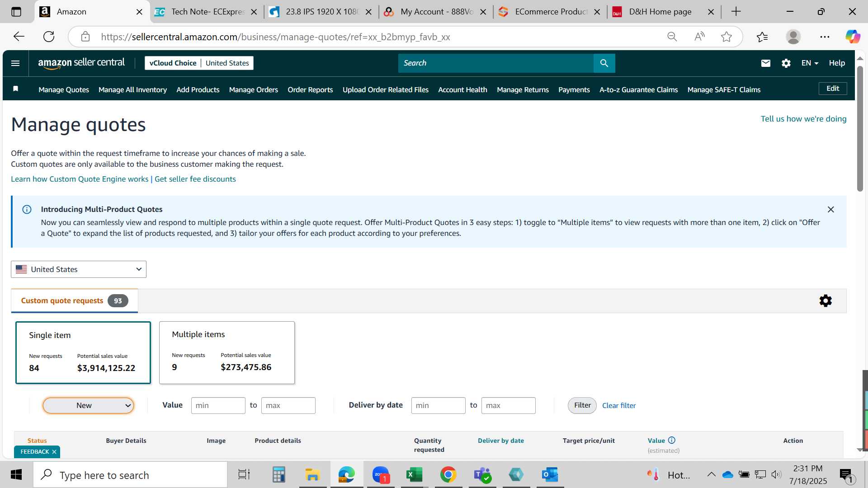Click Tell us how we're doing link
The height and width of the screenshot is (488, 868).
tap(803, 119)
